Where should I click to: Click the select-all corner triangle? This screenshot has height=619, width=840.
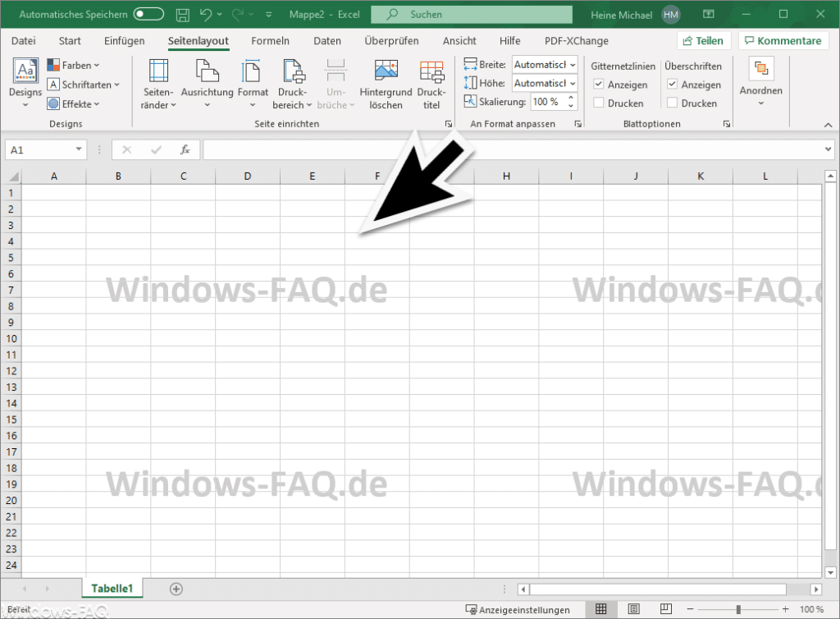point(13,177)
